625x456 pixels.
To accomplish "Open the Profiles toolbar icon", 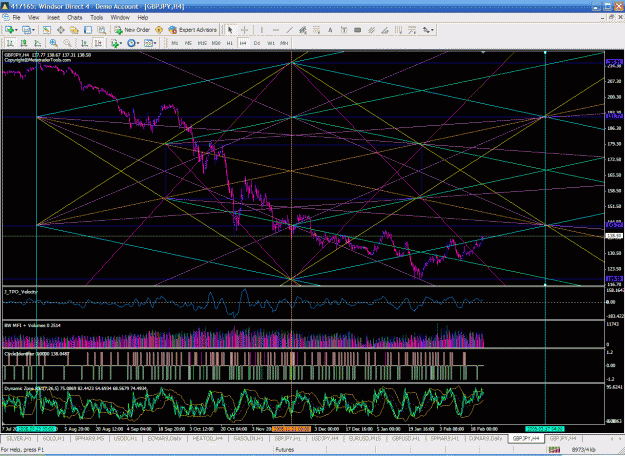I will click(26, 30).
